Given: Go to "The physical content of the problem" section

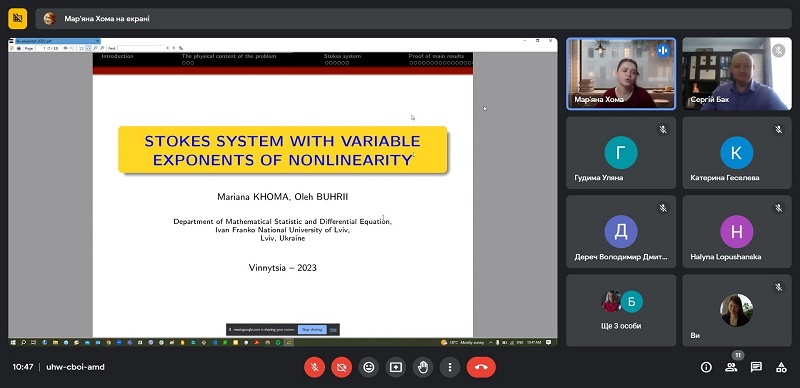Looking at the screenshot, I should (229, 56).
